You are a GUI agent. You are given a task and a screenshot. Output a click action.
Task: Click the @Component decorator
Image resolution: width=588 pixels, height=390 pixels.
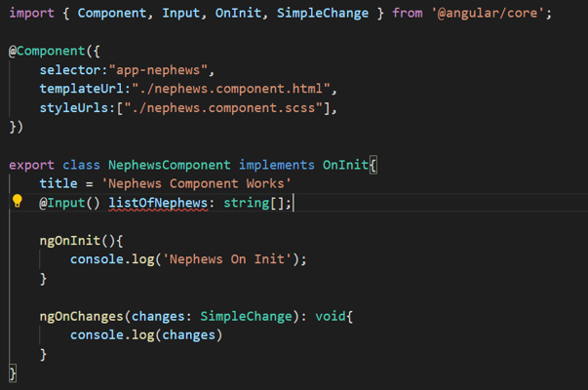click(47, 51)
